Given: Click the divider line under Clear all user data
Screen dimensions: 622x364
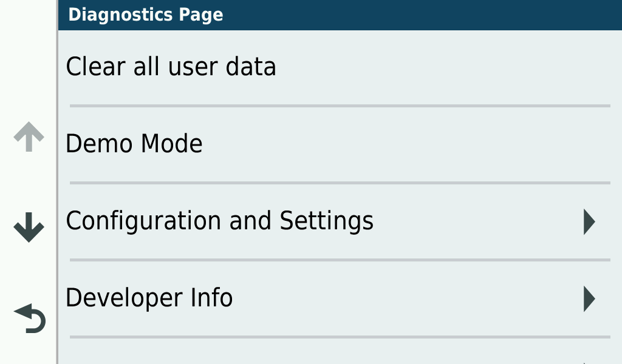Looking at the screenshot, I should point(340,106).
